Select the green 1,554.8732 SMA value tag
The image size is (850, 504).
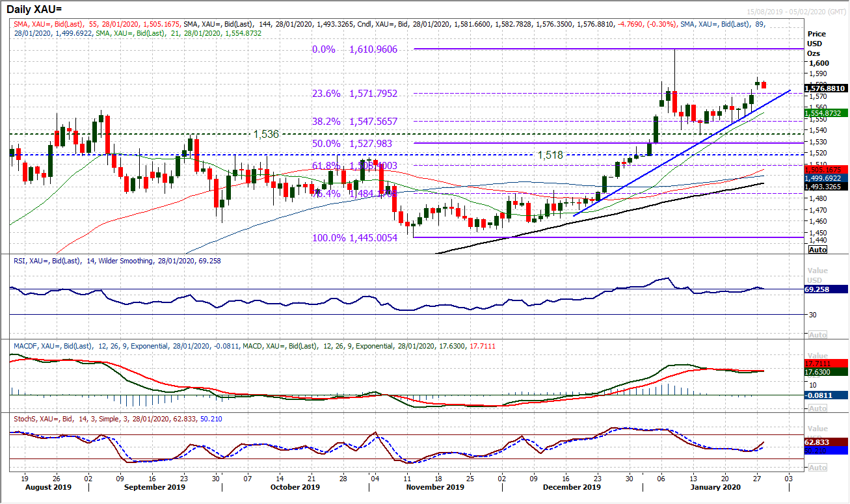[824, 113]
